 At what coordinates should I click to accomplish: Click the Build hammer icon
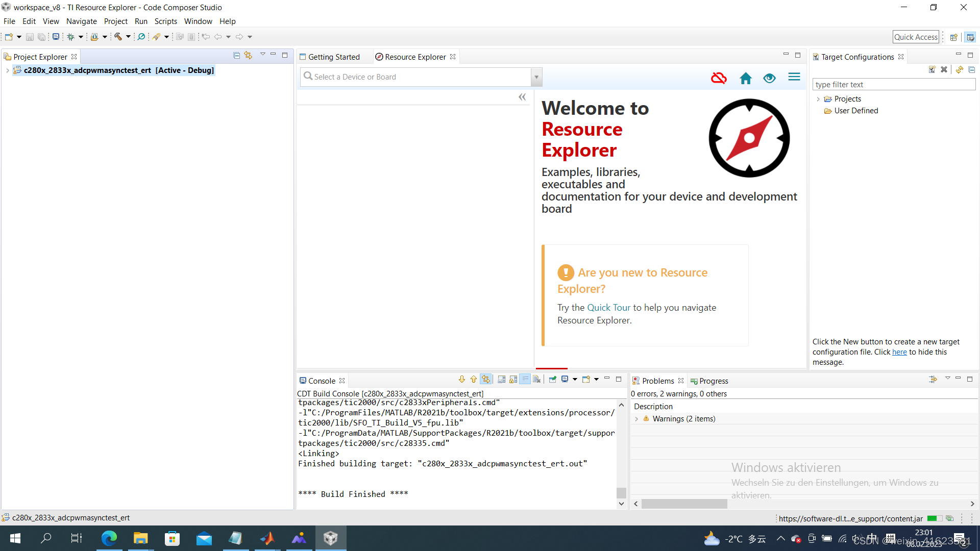[118, 37]
